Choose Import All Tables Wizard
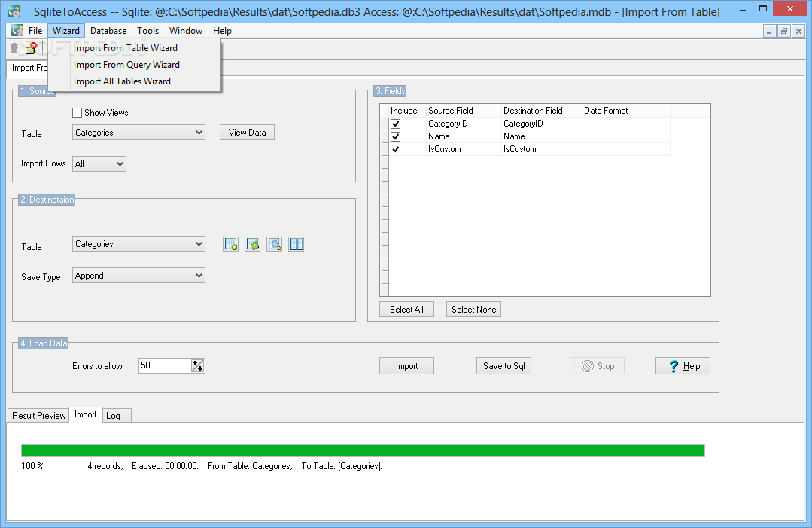This screenshot has width=812, height=528. click(135, 81)
